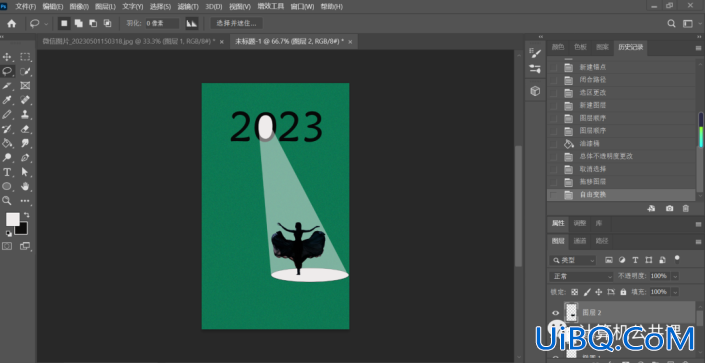Image resolution: width=705 pixels, height=363 pixels.
Task: Select the Ellipse shape tool
Action: 7,186
